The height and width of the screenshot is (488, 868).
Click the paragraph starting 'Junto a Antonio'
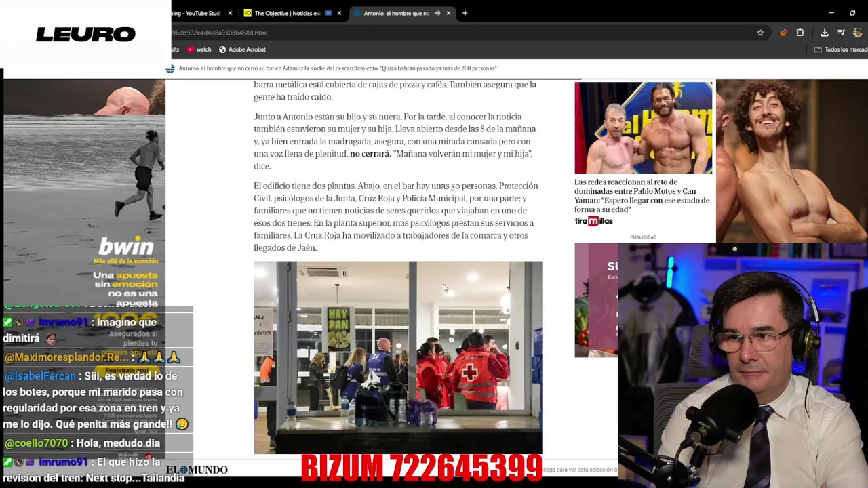click(x=396, y=141)
